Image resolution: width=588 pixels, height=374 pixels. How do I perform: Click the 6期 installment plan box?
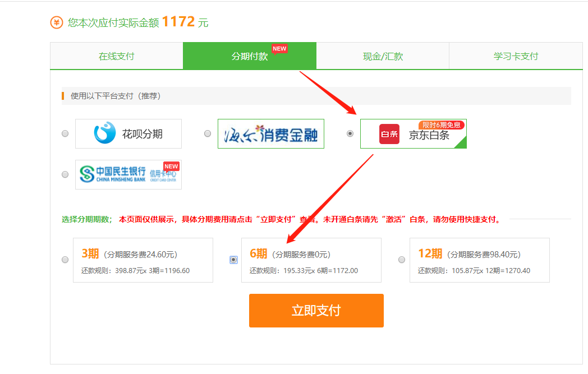[311, 260]
